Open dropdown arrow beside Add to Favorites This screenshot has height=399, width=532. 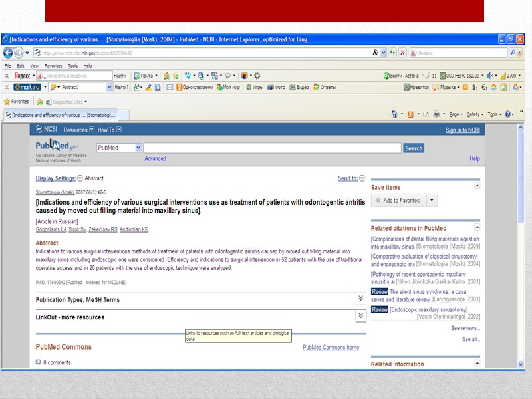(x=432, y=200)
